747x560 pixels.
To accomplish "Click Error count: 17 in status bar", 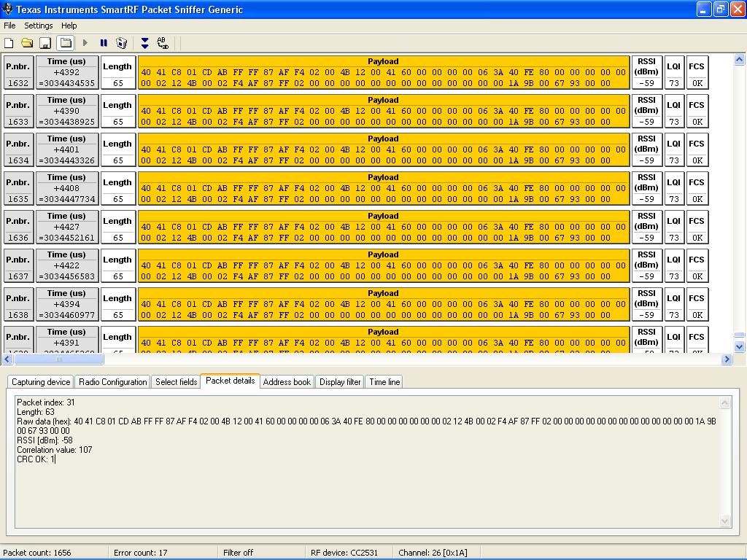I will [x=141, y=553].
